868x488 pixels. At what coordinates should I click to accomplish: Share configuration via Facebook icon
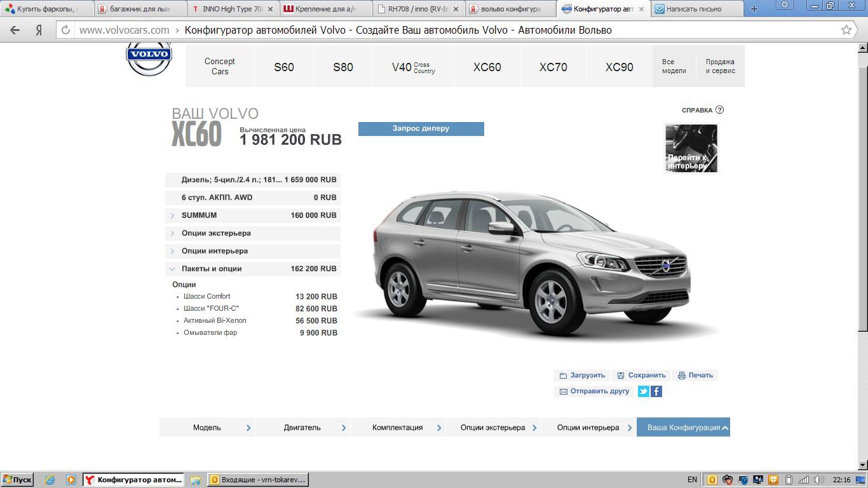656,391
